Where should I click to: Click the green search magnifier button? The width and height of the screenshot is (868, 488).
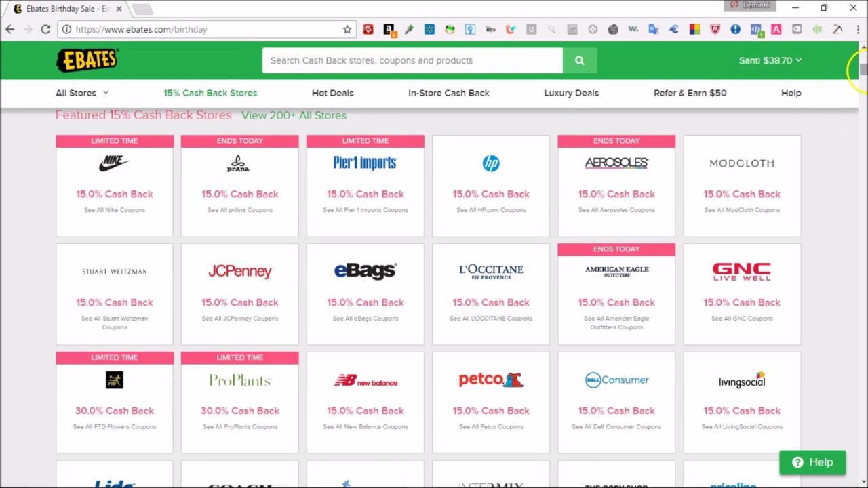580,60
